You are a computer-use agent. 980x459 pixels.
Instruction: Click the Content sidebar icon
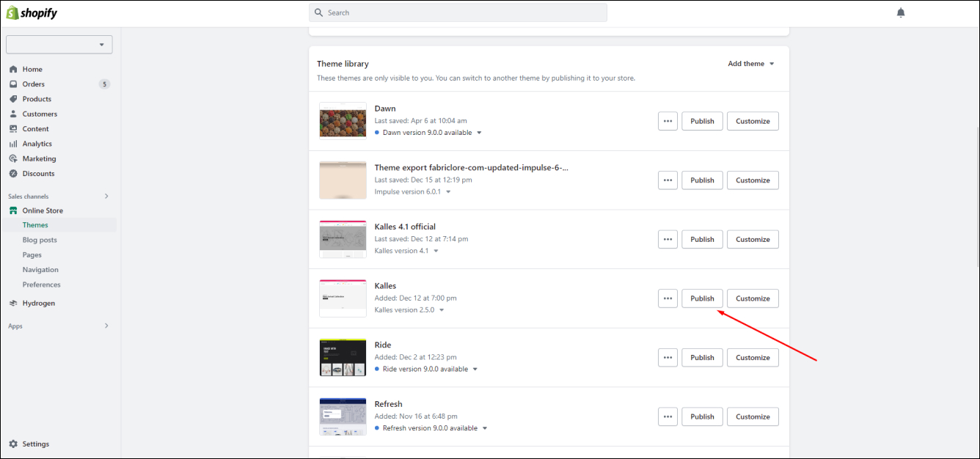[13, 129]
